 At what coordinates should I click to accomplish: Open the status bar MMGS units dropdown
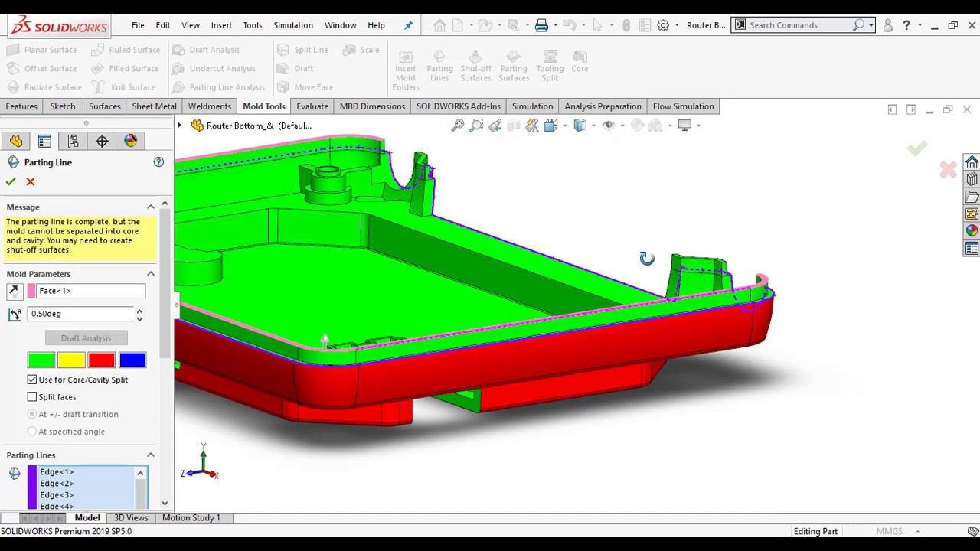point(917,531)
